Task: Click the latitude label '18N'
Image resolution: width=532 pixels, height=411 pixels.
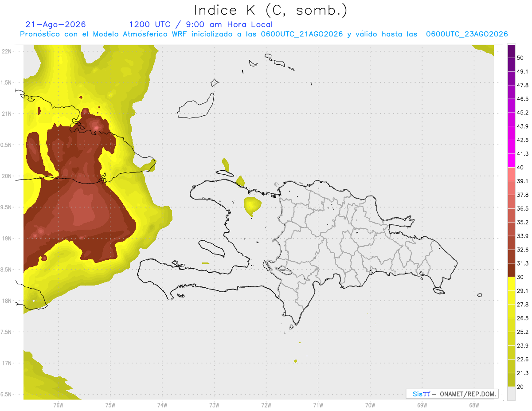Action: pyautogui.click(x=7, y=301)
